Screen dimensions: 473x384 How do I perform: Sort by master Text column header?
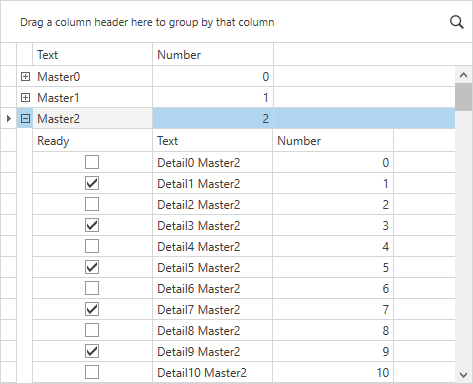[x=93, y=54]
